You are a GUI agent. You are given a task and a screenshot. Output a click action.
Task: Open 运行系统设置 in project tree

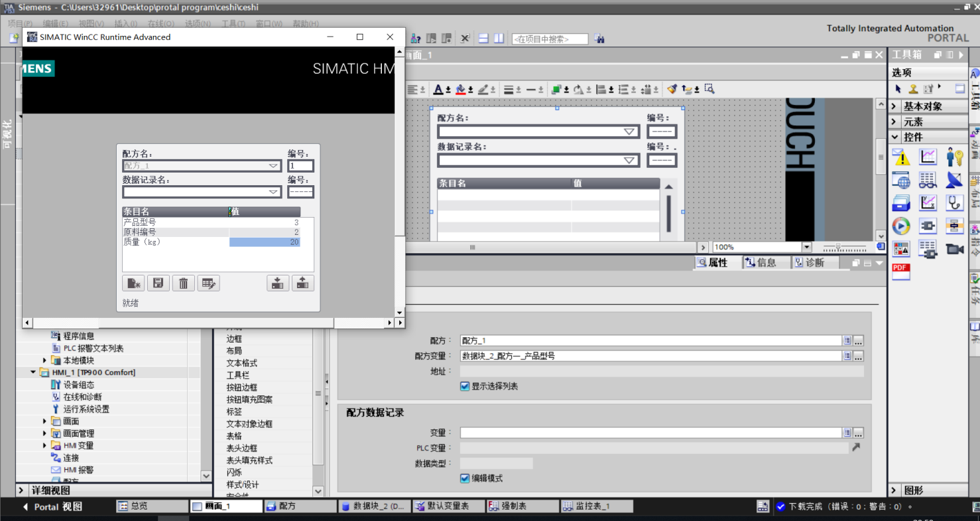[x=86, y=409]
